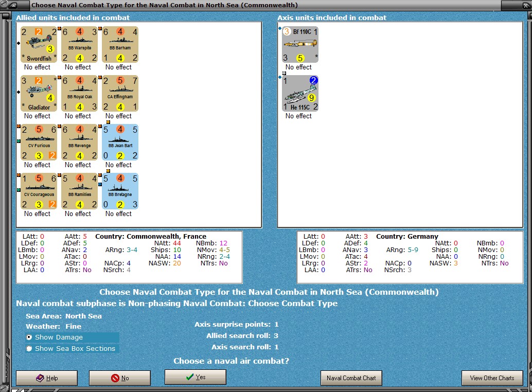This screenshot has height=392, width=532.
Task: Click 'Allied units included in combat' heading
Action: pos(73,17)
